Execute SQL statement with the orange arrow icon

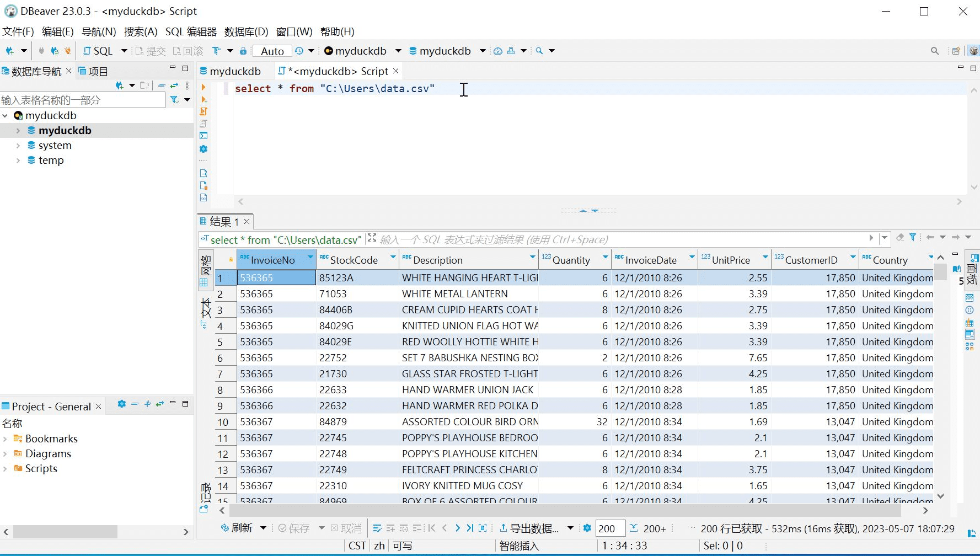click(x=203, y=88)
